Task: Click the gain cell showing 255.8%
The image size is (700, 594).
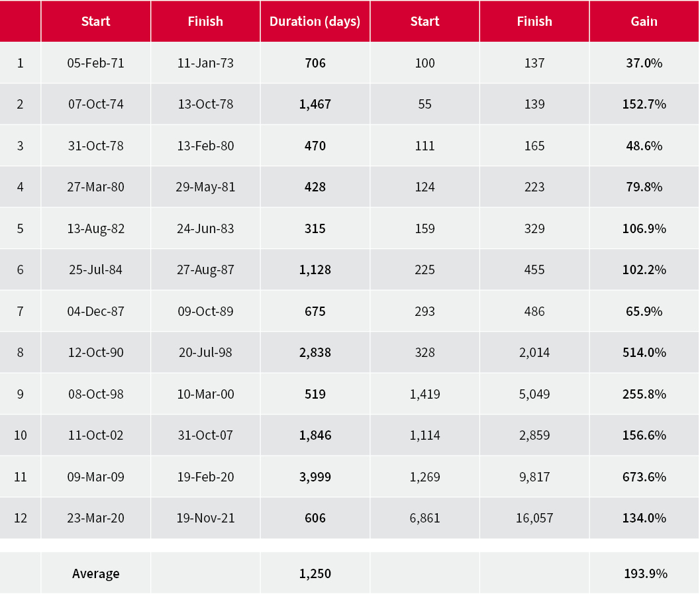Action: (x=644, y=394)
